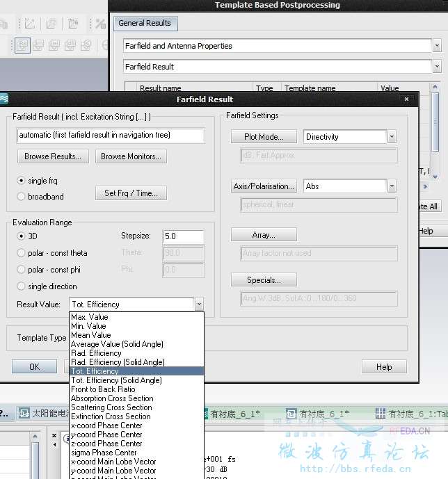Click the percent-style toolbar icon
The width and height of the screenshot is (448, 479).
pyautogui.click(x=101, y=24)
